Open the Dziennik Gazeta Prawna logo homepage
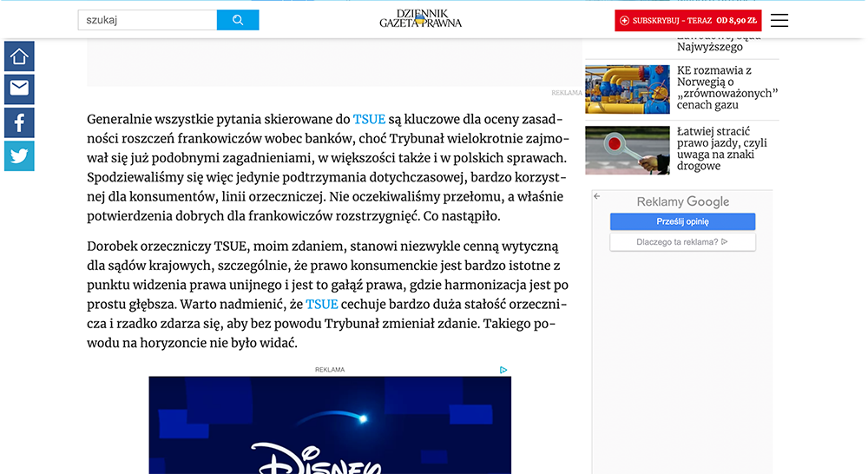 tap(420, 18)
